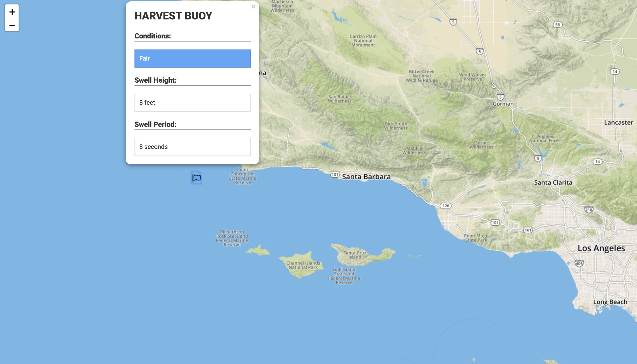
Task: Click the zoom in plus button
Action: 12,12
